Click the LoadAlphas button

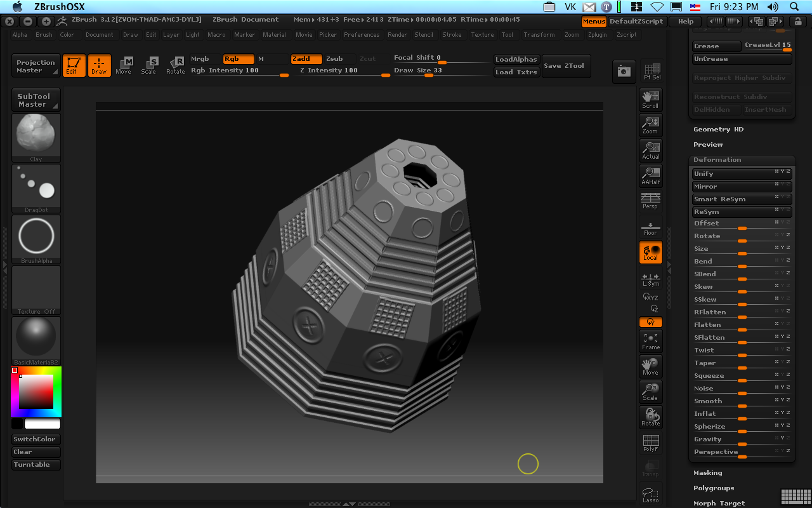click(516, 59)
